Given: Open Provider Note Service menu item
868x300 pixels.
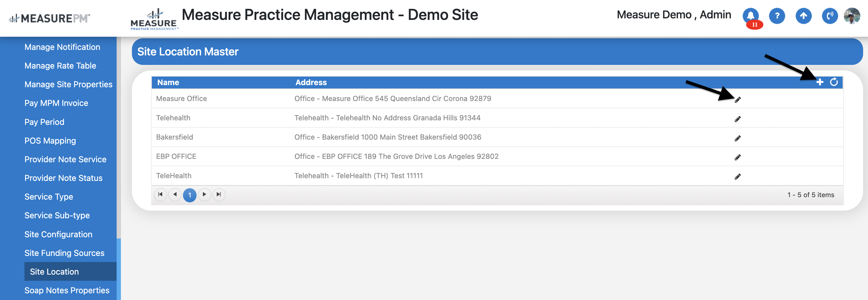Looking at the screenshot, I should coord(65,159).
